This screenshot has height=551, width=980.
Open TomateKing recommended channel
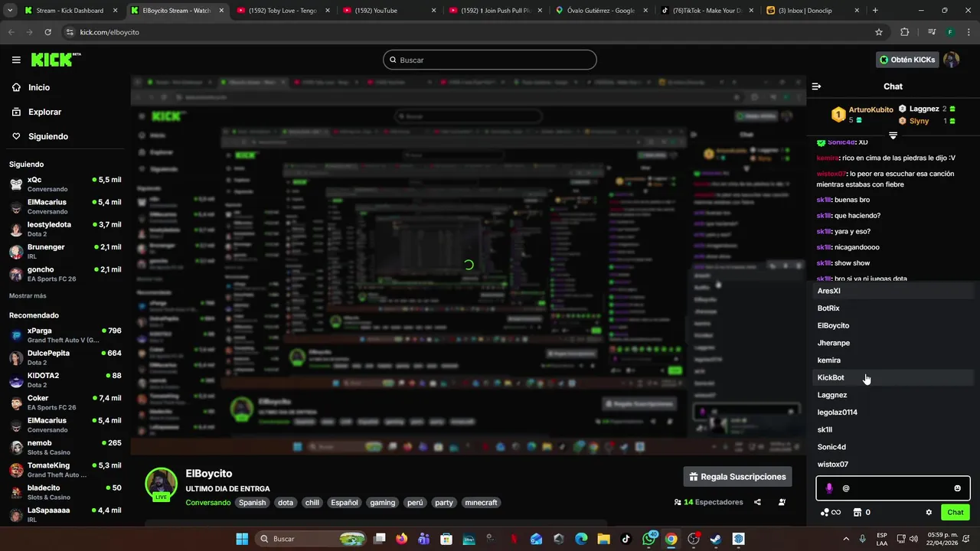[x=65, y=470]
